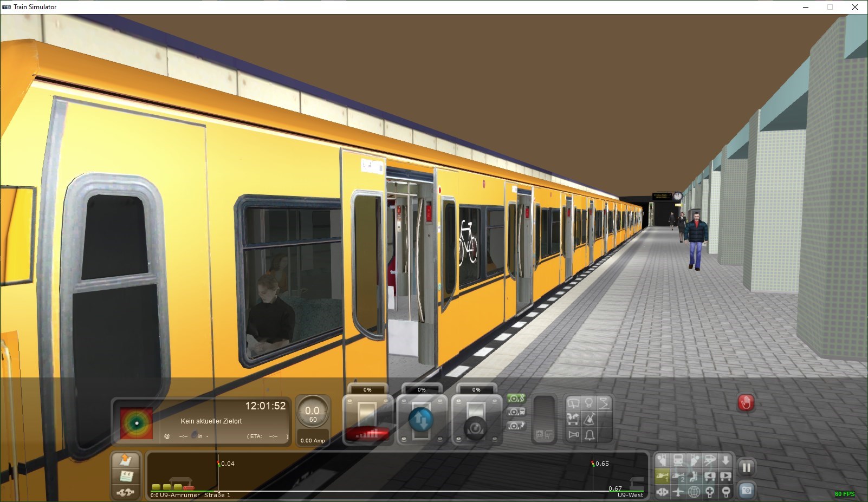The width and height of the screenshot is (868, 502).
Task: Click the 0% label above the brake lever
Action: 476,390
